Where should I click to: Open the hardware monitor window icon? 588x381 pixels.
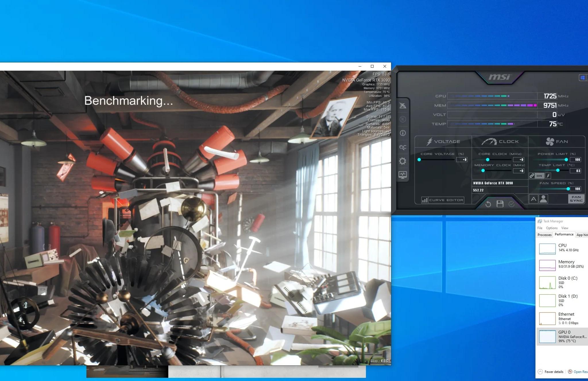click(403, 175)
